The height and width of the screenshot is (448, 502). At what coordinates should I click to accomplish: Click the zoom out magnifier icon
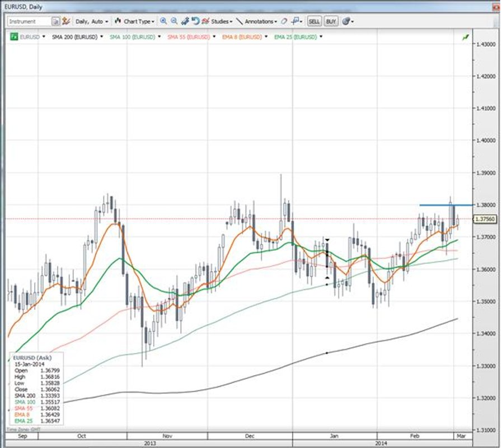(x=174, y=21)
